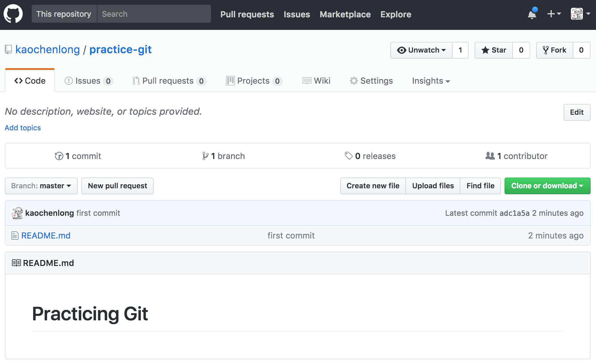Click the Unwatch button

click(x=421, y=50)
